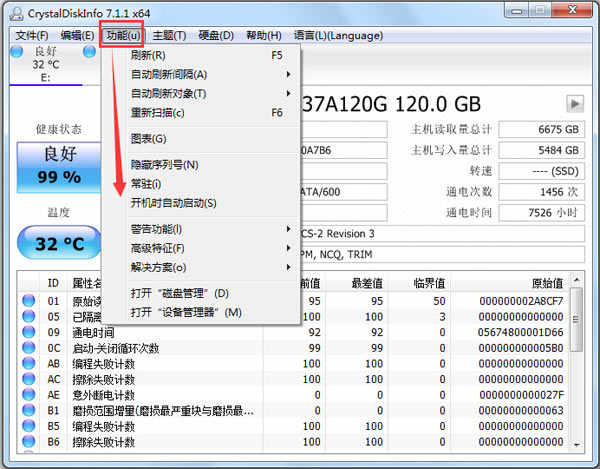Click the window close button
The width and height of the screenshot is (600, 469).
572,10
